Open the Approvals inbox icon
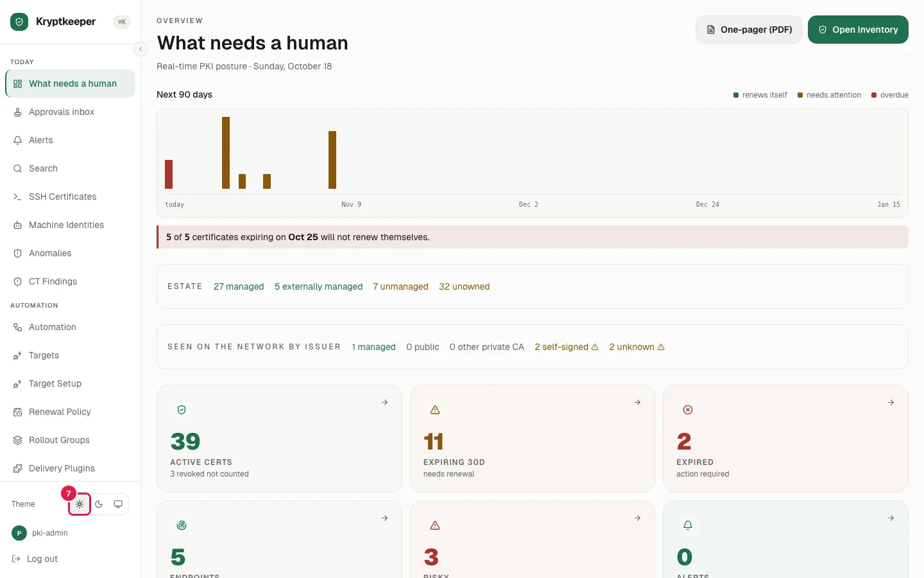 point(18,112)
